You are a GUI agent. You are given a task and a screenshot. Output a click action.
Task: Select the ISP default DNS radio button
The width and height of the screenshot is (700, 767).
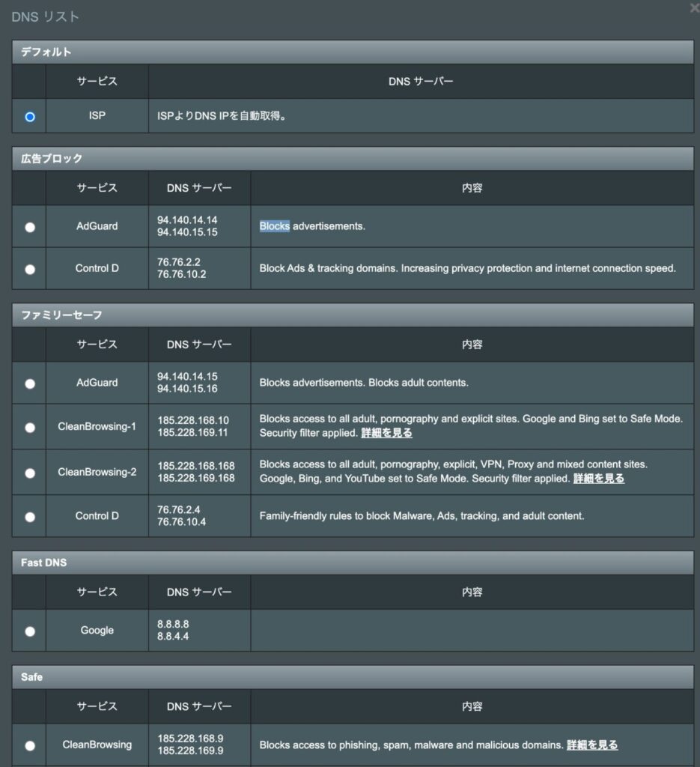pos(30,117)
